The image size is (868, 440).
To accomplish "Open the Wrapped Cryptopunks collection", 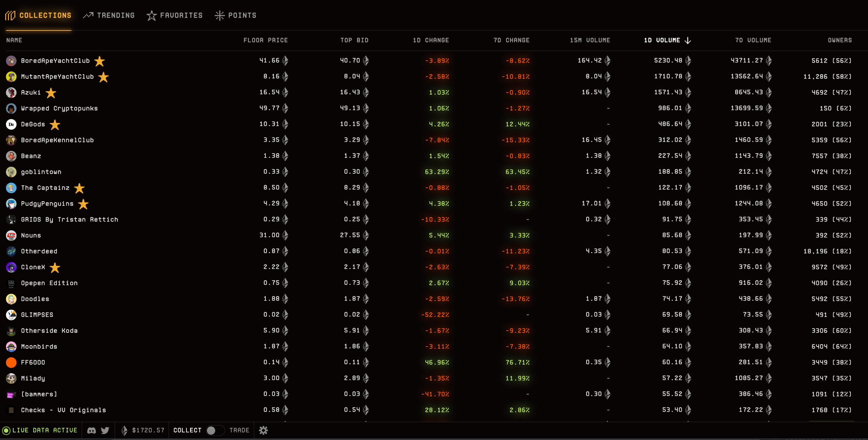I will [59, 109].
